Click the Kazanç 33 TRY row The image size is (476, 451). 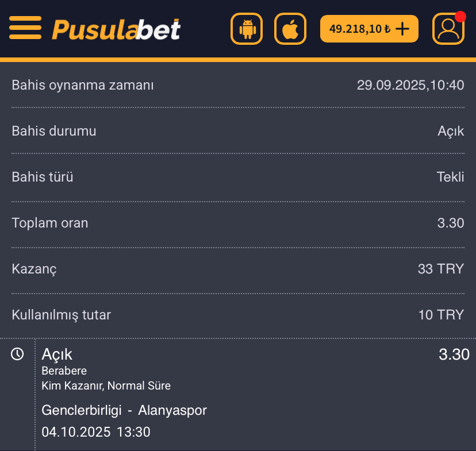[x=237, y=269]
